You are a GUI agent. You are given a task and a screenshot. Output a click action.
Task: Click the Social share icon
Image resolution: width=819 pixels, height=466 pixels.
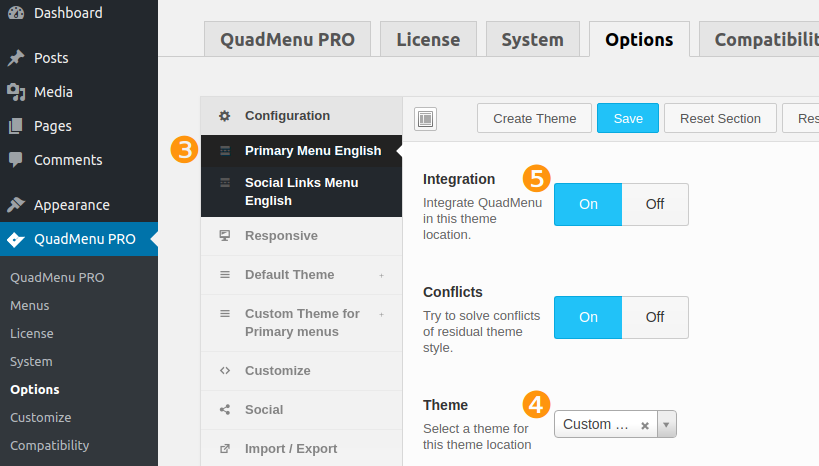click(225, 410)
